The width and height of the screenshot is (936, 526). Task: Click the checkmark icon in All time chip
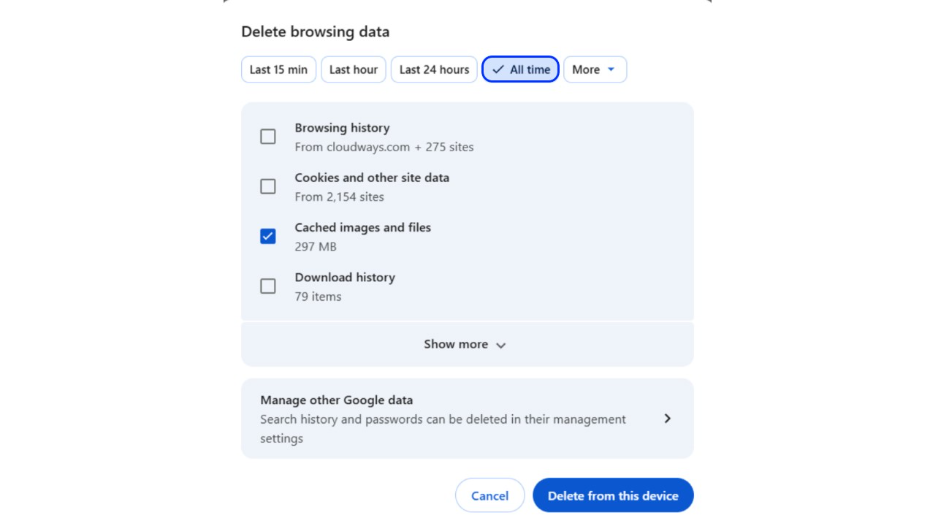[498, 70]
